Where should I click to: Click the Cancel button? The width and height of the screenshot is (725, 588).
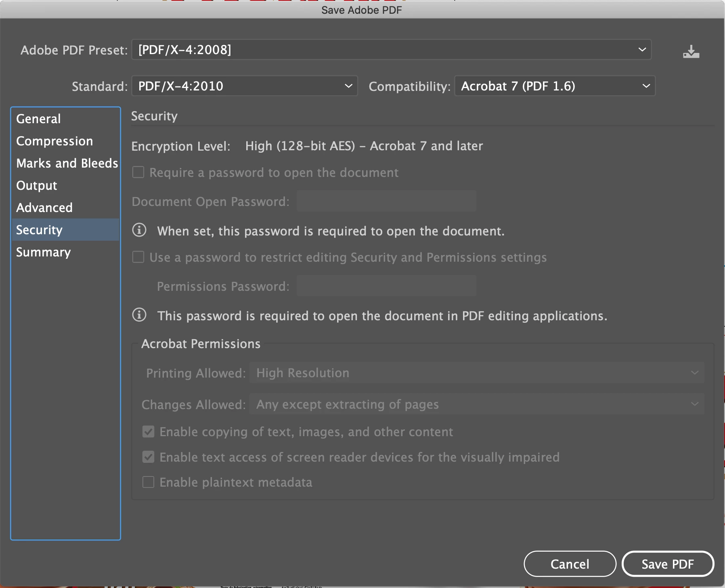pyautogui.click(x=570, y=564)
